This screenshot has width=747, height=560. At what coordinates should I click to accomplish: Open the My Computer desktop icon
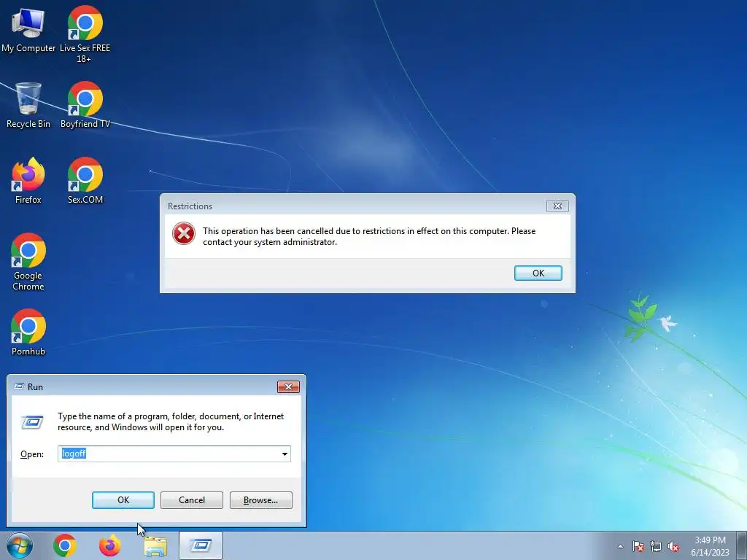(x=28, y=29)
